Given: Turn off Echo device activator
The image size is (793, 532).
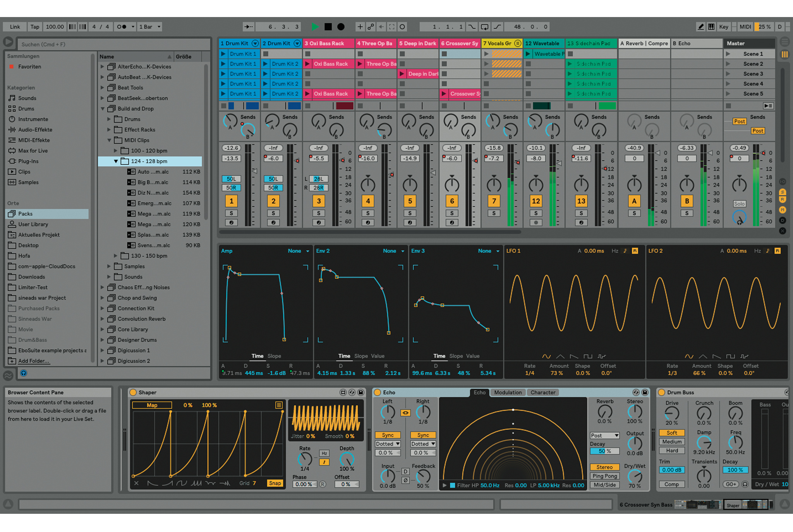Looking at the screenshot, I should click(x=378, y=392).
